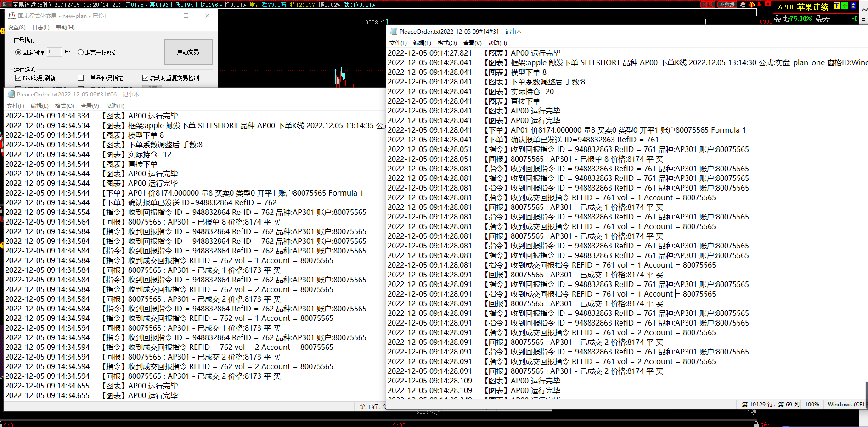The width and height of the screenshot is (868, 427).
Task: Click '已报单 8 价格:8174 平 买' in right Notepad
Action: tap(621, 159)
